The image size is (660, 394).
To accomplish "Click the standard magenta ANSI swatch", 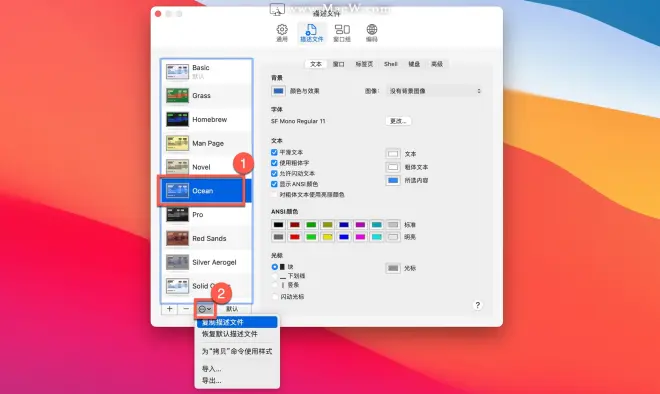I will coord(360,225).
